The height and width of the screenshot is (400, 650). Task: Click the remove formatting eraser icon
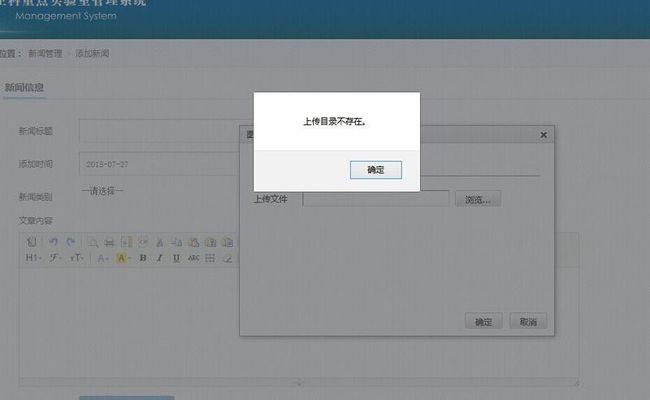tap(227, 258)
